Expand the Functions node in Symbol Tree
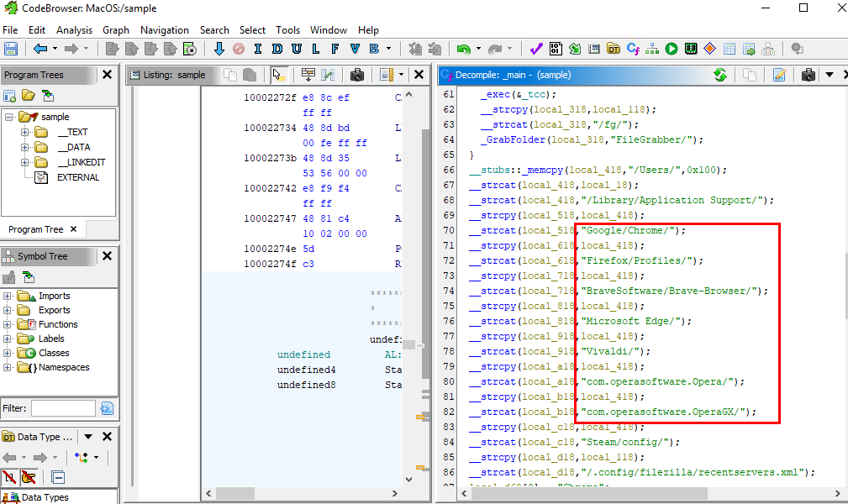Viewport: 848px width, 504px height. point(8,324)
